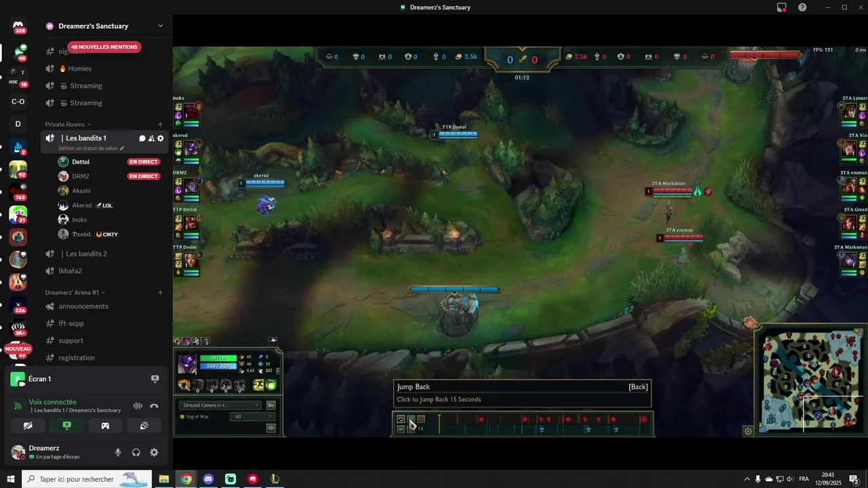Invite people to Les bandits 1
This screenshot has width=868, height=488.
[x=151, y=138]
